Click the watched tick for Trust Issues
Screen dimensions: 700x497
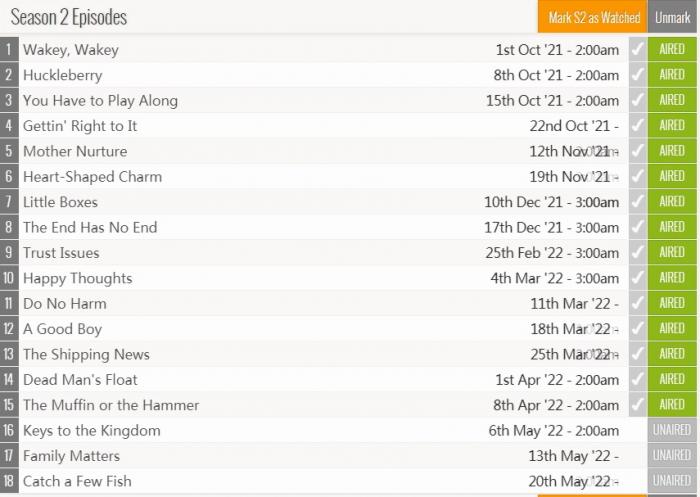(x=637, y=253)
